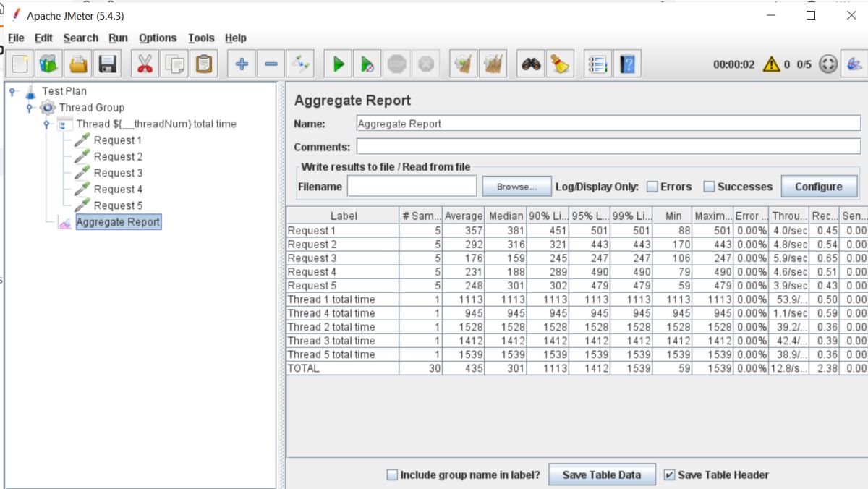Click the Reset Search broom icon

tap(560, 64)
